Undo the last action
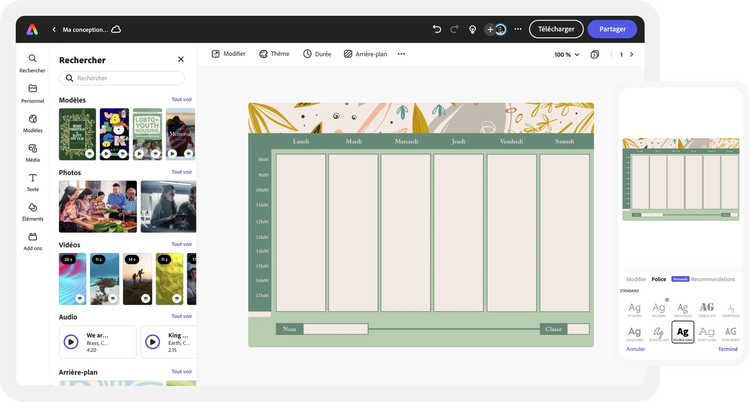Screen dimensions: 750x402 pyautogui.click(x=437, y=29)
